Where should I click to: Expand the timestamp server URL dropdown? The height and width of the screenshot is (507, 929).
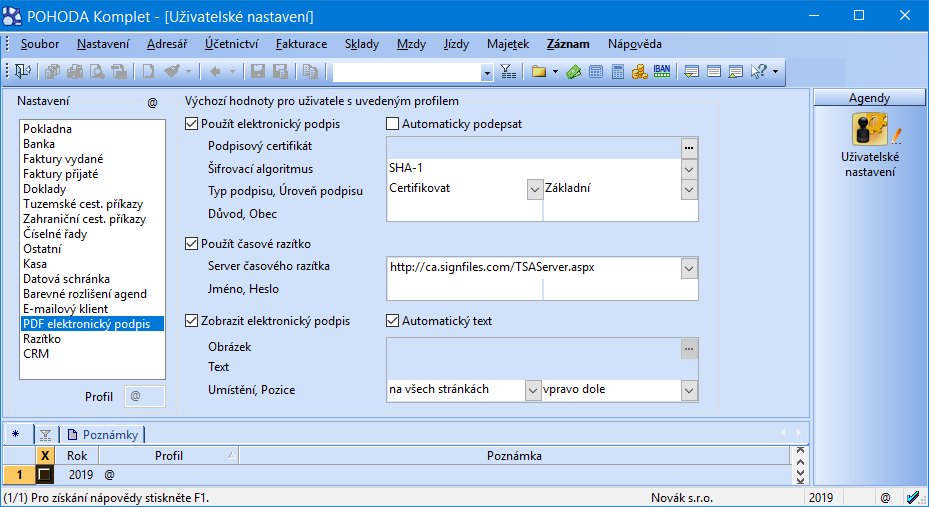click(x=688, y=268)
